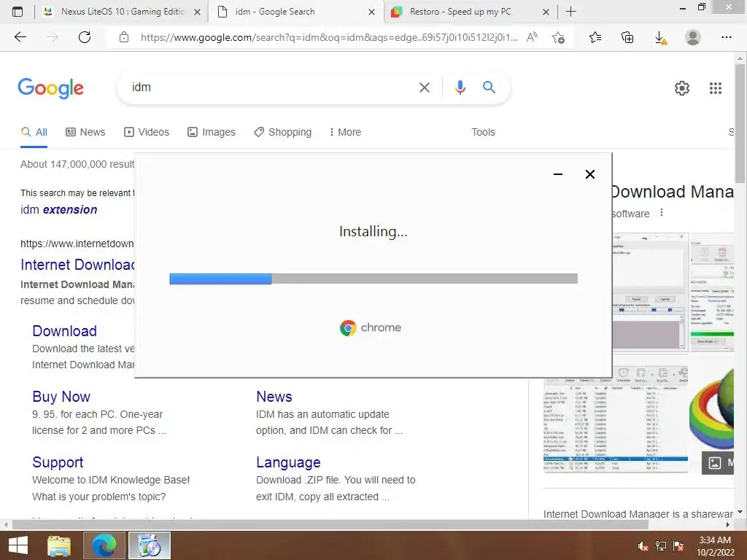Switch to Microsoft Edge taskbar icon
Image resolution: width=747 pixels, height=560 pixels.
pyautogui.click(x=104, y=545)
